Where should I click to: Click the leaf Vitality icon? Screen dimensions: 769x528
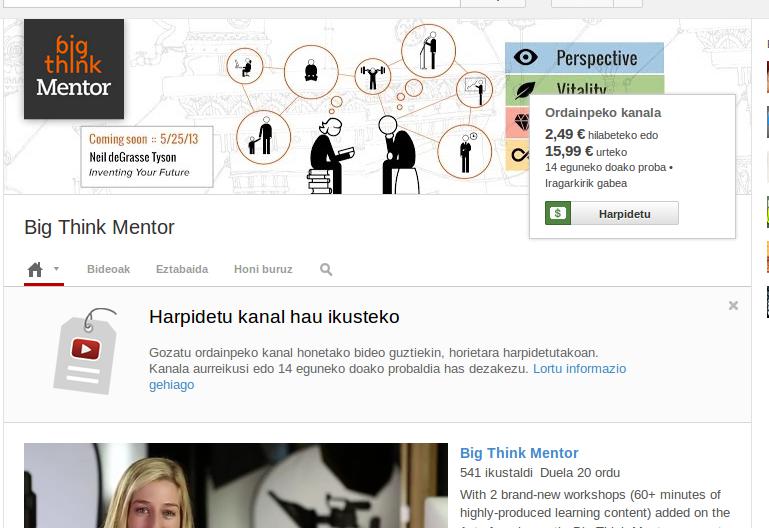(x=525, y=89)
